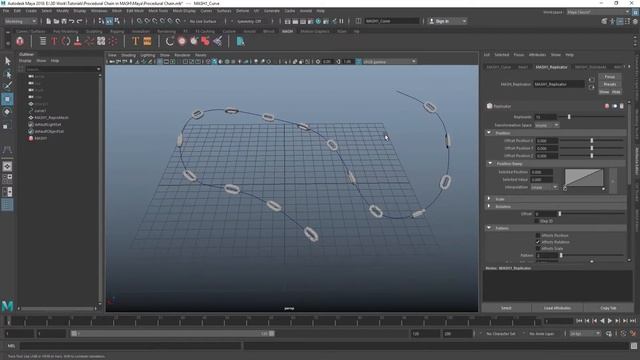Click the four-pane layout icon in toolbox

[x=7, y=178]
